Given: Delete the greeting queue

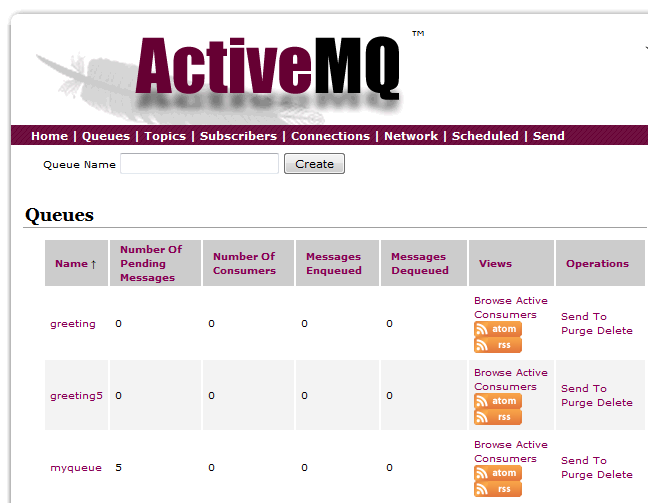Looking at the screenshot, I should (615, 331).
